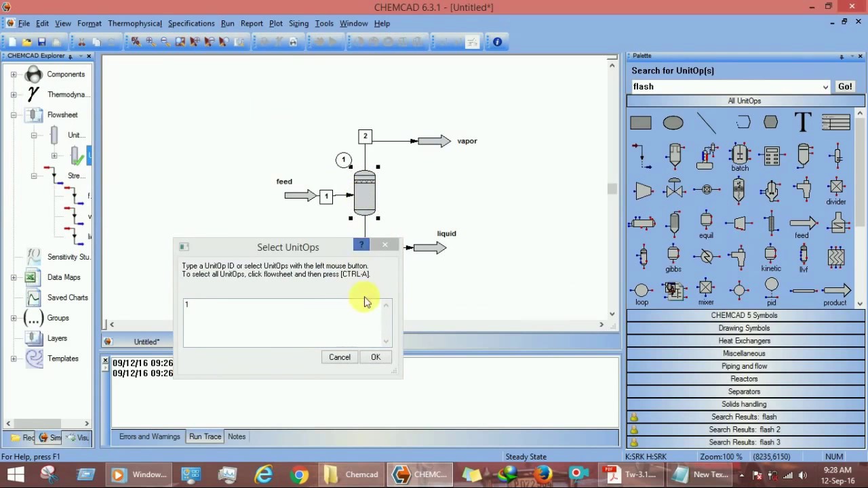Open the Heat Exchangers palette group

pos(744,341)
